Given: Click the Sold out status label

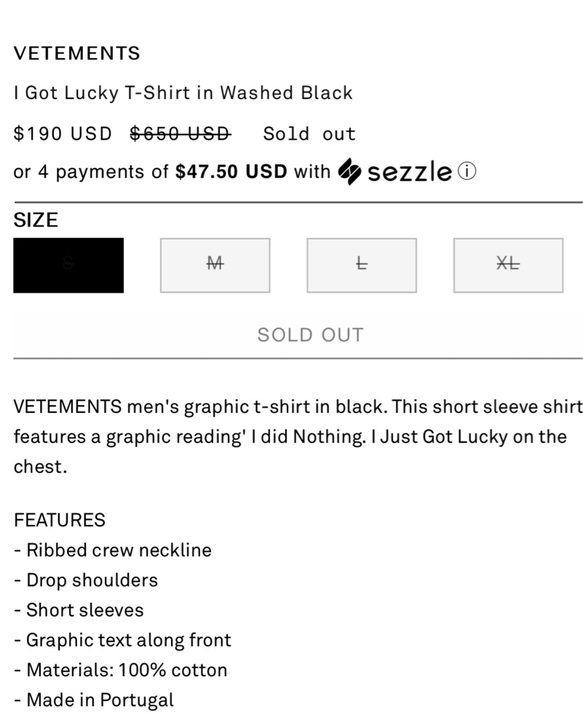Looking at the screenshot, I should click(x=309, y=134).
